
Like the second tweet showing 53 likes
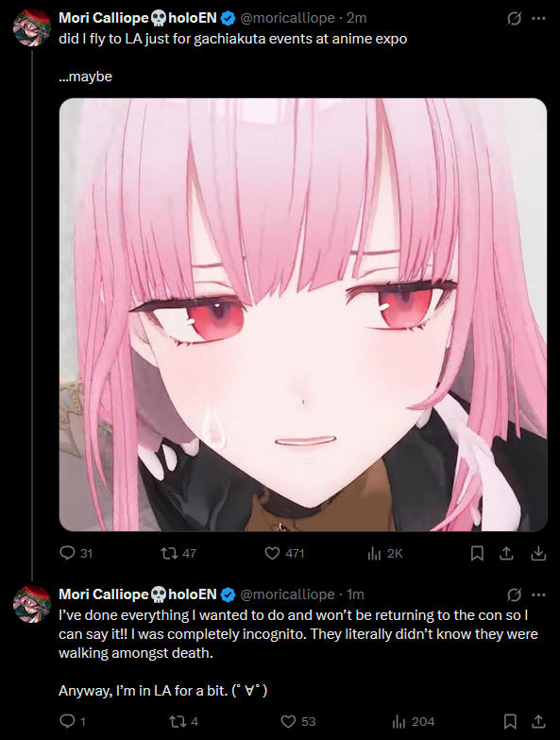[x=288, y=721]
